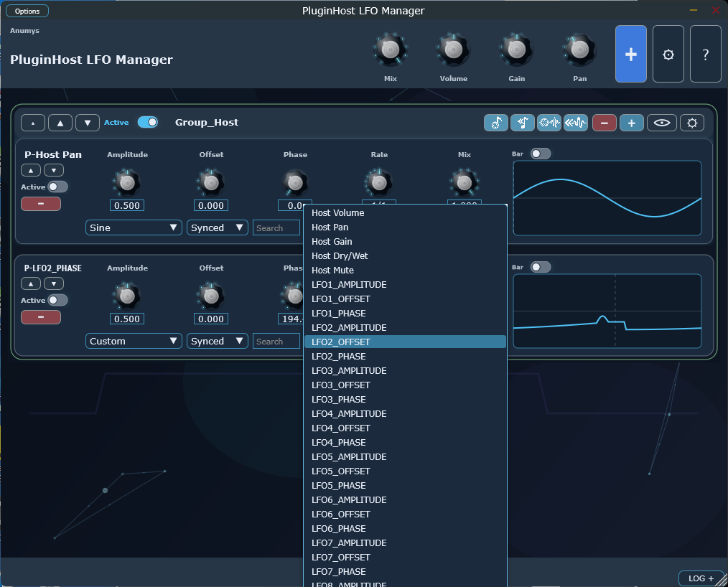728x587 pixels.
Task: Toggle P-Host Pan Active switch
Action: [58, 187]
